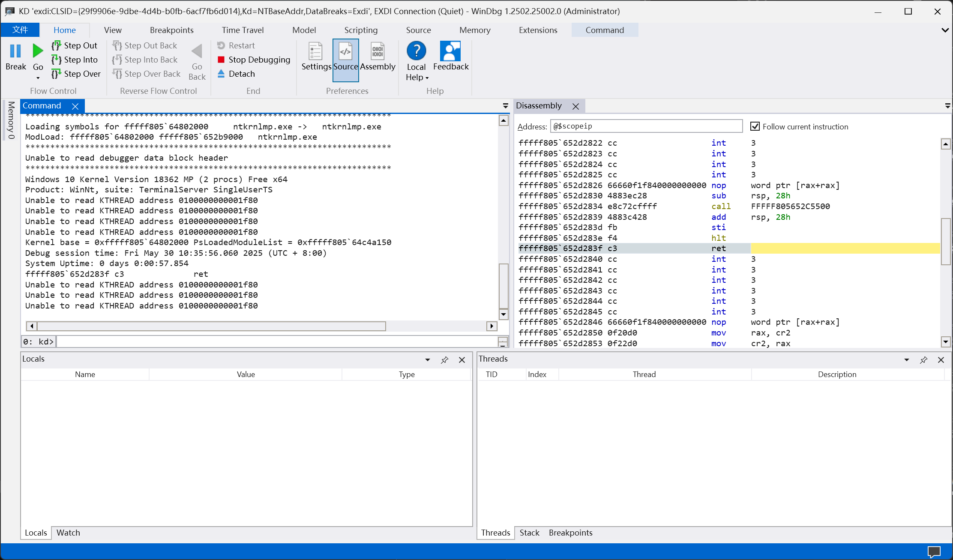Click Stop Debugging red square

pyautogui.click(x=221, y=60)
